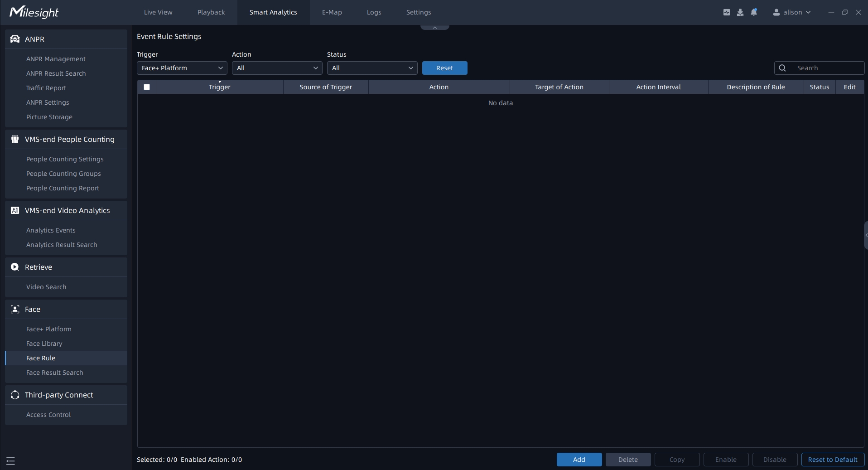Expand the alison user account menu

tap(792, 12)
